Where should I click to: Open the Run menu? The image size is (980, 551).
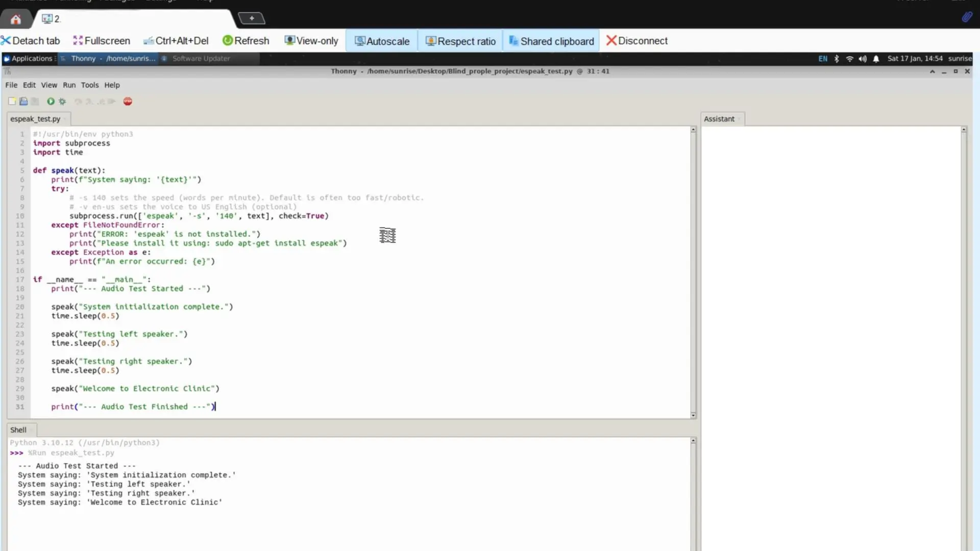click(69, 85)
